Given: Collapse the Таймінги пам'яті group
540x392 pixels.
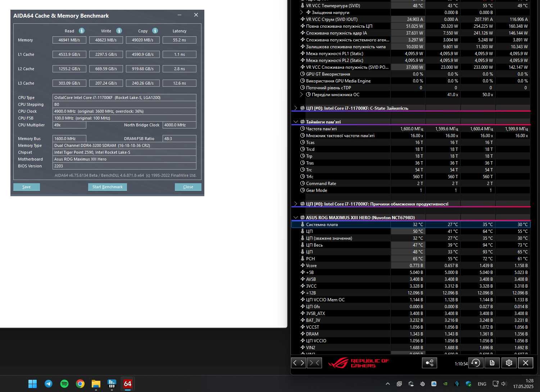Looking at the screenshot, I should point(296,122).
